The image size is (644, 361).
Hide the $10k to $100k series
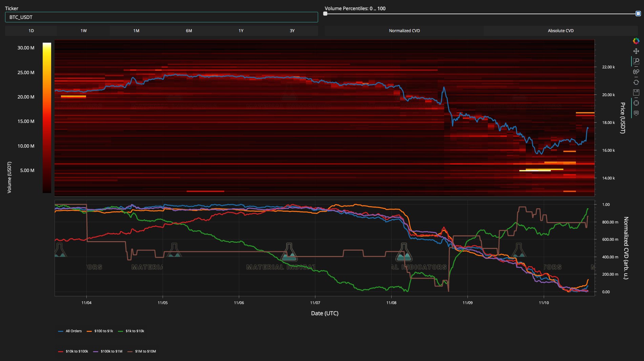(x=77, y=351)
